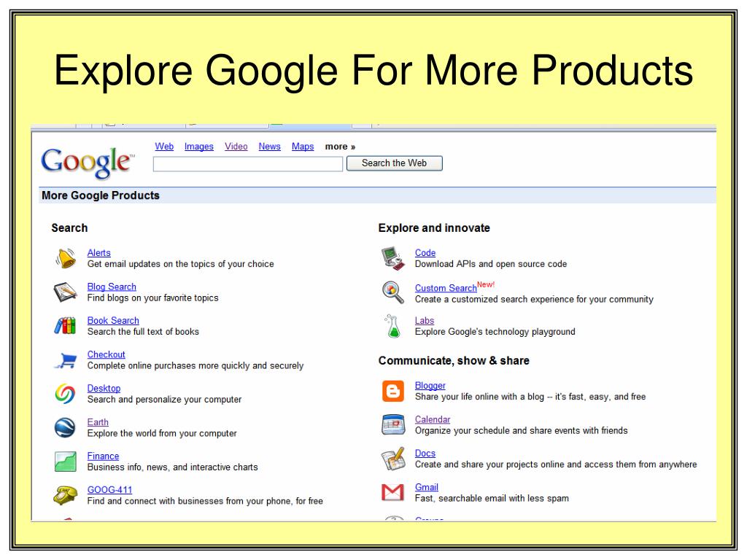The width and height of the screenshot is (747, 560).
Task: Click 'Find and connect with businesses' text
Action: pyautogui.click(x=155, y=501)
